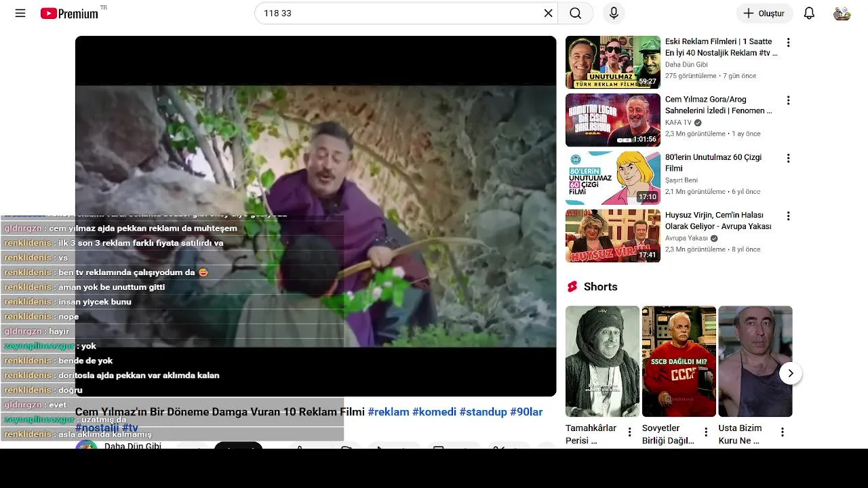Viewport: 868px width, 488px height.
Task: Open Huysuz Virjin video thumbnail
Action: coord(613,236)
